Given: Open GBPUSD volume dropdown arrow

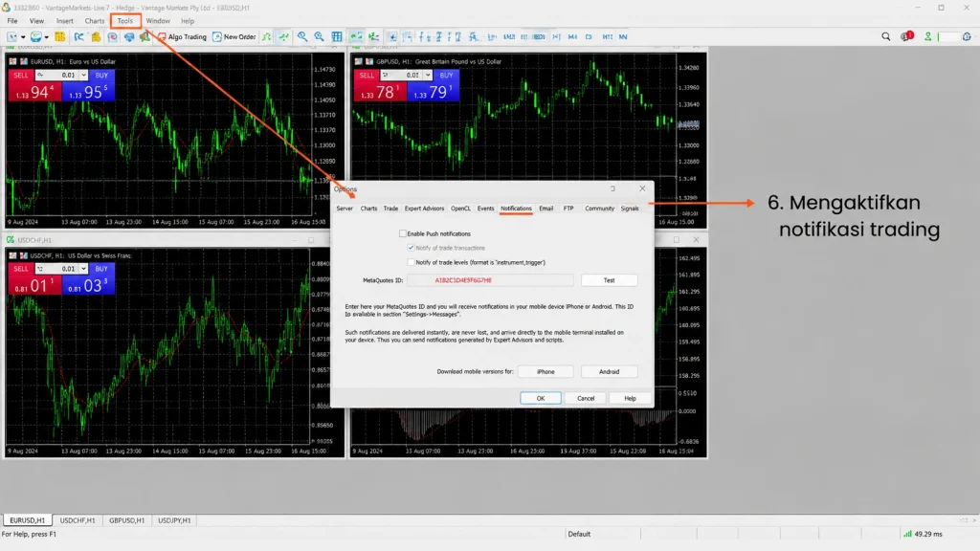Looking at the screenshot, I should 428,75.
